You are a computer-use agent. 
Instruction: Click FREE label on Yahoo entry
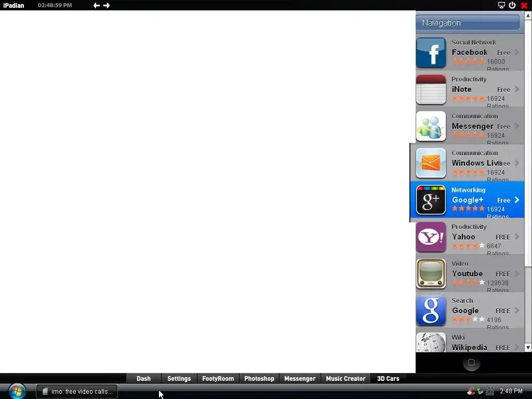tap(503, 237)
